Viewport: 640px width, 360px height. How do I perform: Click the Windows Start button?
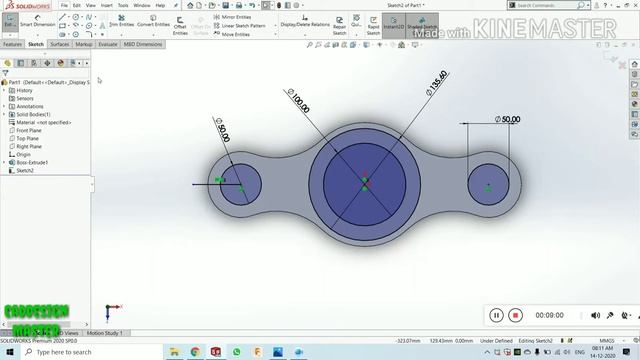tap(10, 352)
